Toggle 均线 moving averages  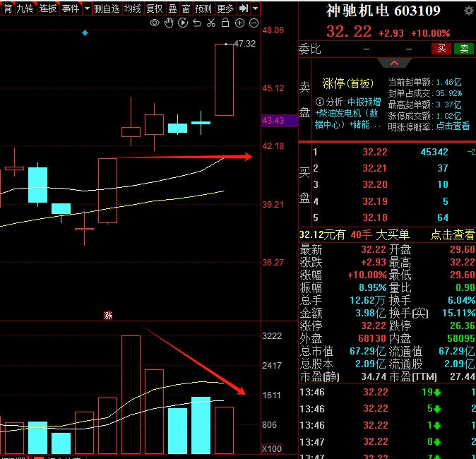pos(133,8)
